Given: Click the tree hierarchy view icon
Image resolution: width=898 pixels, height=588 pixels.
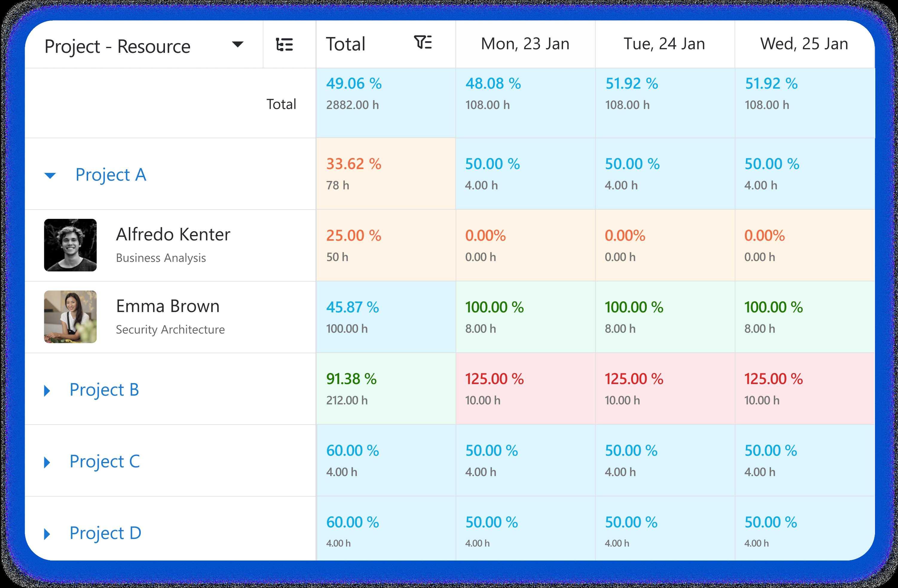Looking at the screenshot, I should 284,44.
